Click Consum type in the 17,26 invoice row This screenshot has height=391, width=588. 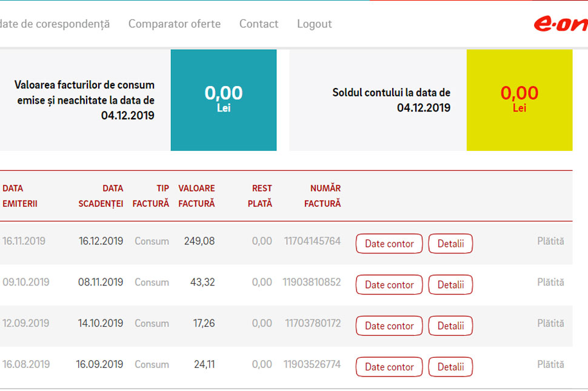tap(152, 323)
